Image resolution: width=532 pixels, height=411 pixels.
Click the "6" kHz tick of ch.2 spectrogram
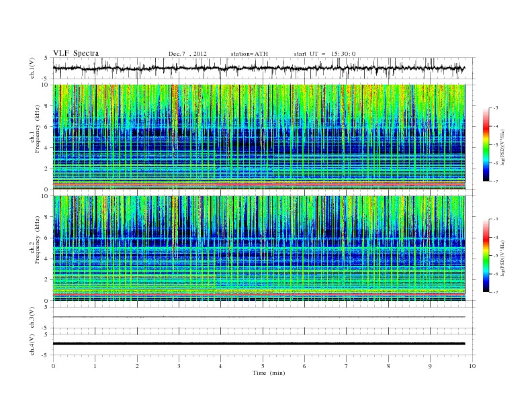47,238
